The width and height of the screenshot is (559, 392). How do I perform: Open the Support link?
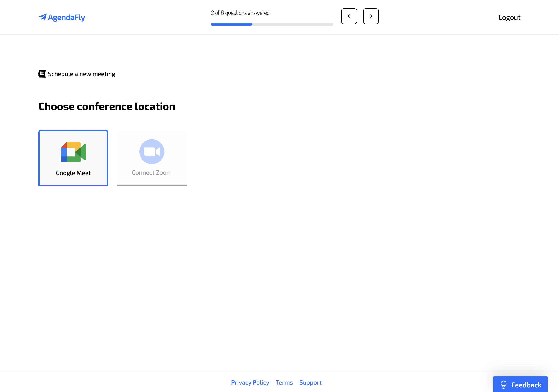(310, 382)
